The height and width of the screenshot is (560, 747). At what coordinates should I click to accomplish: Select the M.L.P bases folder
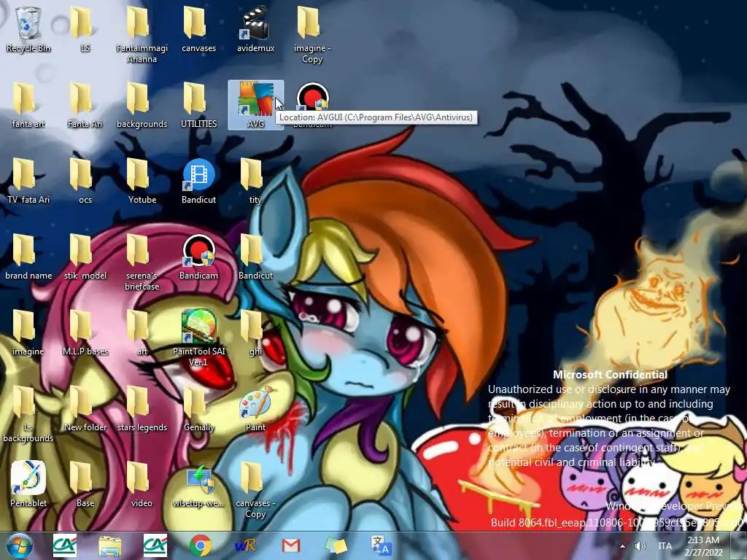click(85, 332)
